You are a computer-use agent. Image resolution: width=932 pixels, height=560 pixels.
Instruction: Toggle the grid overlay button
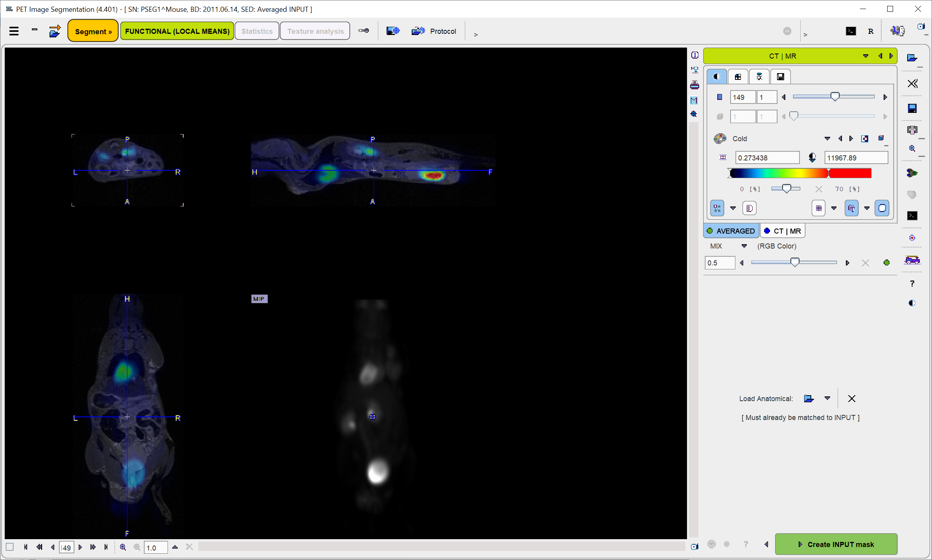coord(818,208)
